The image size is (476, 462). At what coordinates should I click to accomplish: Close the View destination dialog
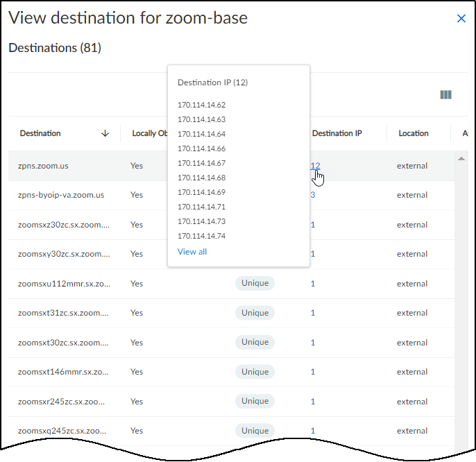point(461,19)
